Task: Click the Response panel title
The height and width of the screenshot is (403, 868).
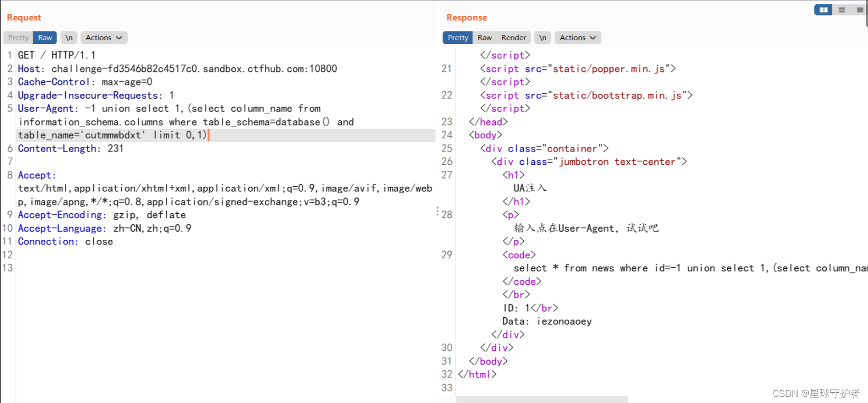Action: 467,17
